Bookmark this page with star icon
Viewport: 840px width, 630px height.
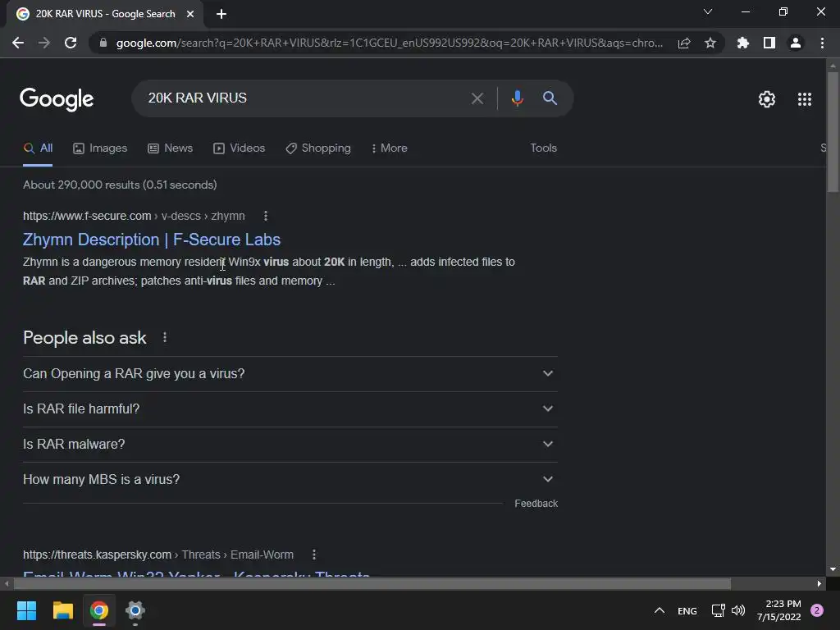point(710,43)
